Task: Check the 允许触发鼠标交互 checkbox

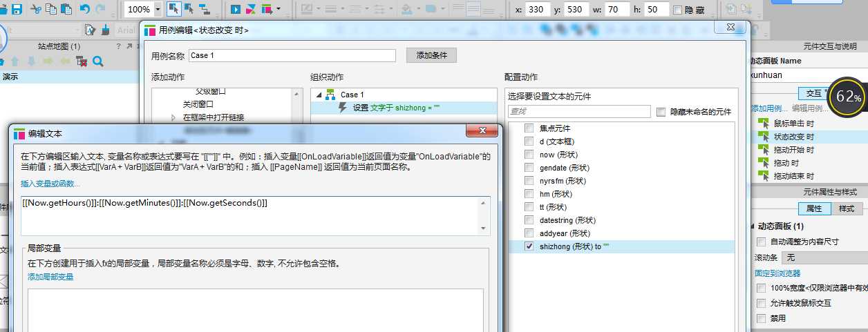Action: pyautogui.click(x=762, y=303)
